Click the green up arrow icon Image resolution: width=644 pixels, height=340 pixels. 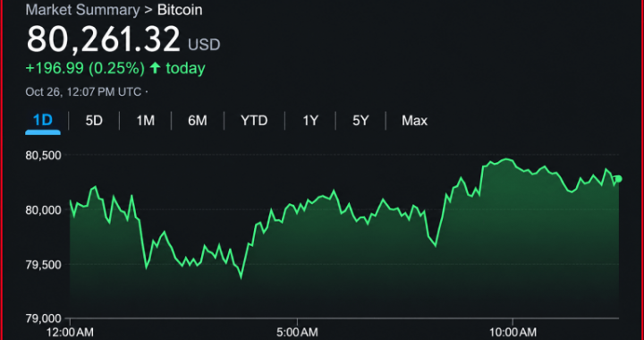click(x=155, y=68)
